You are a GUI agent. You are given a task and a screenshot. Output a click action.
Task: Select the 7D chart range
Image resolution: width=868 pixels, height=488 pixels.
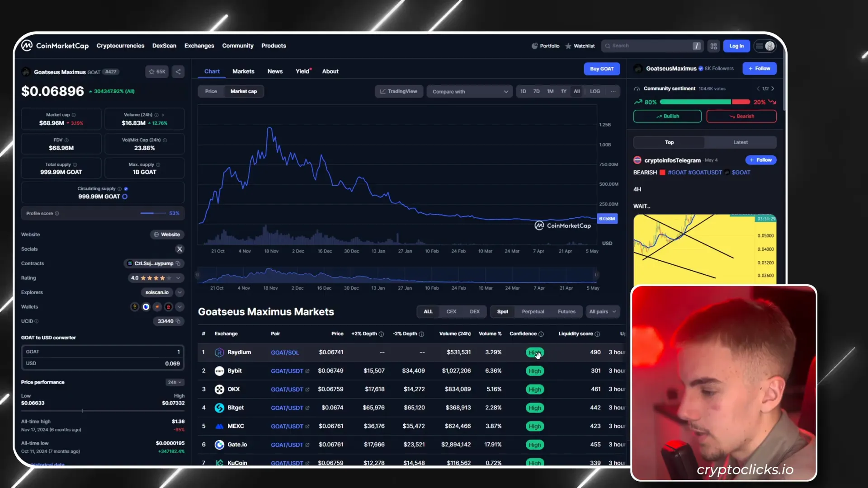pyautogui.click(x=536, y=91)
